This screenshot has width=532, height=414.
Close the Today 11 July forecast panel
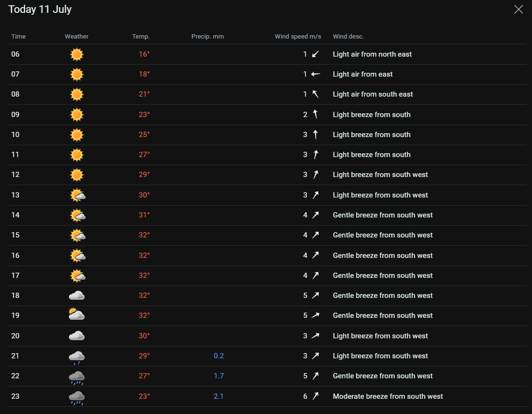[518, 10]
